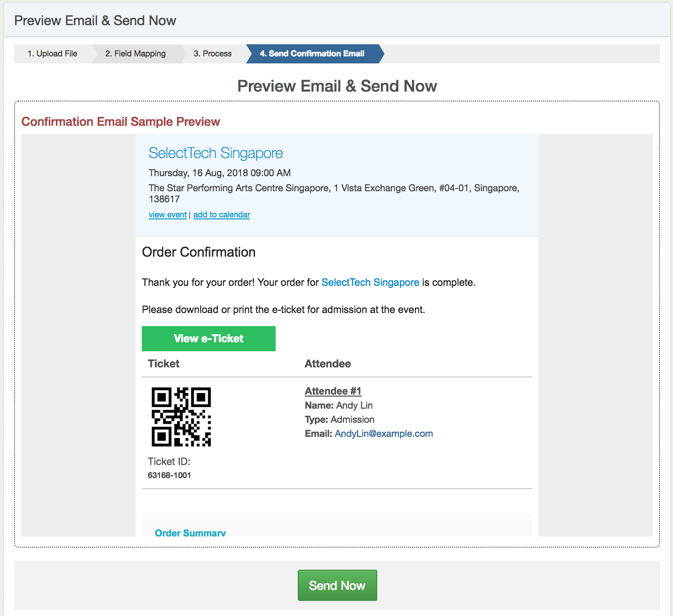Click the add to calendar link
Screen dimensions: 673x616
coord(221,215)
